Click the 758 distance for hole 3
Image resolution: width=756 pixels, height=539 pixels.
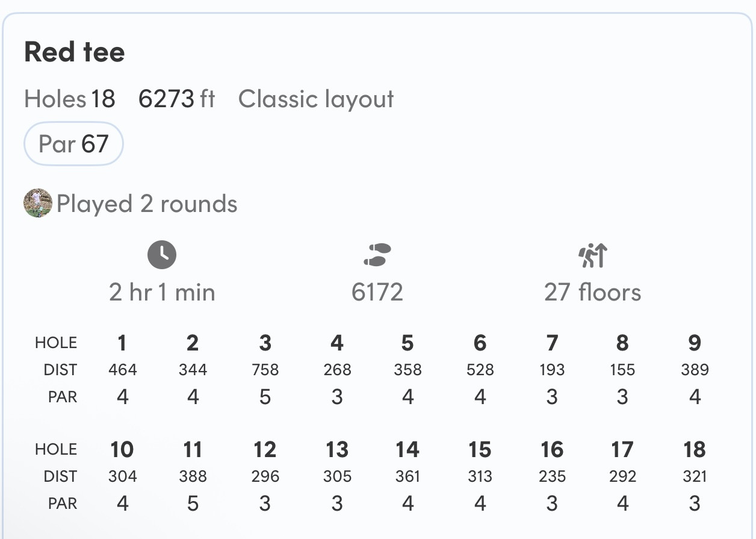(265, 370)
